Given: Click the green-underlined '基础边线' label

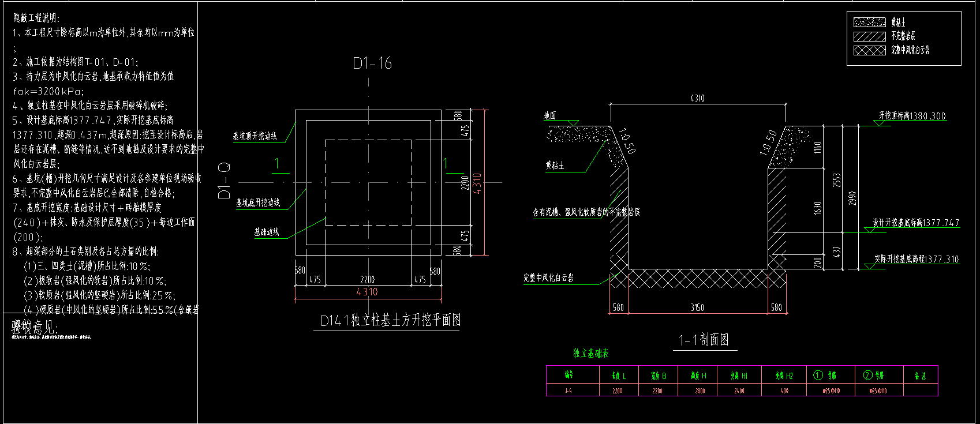Looking at the screenshot, I should 266,232.
